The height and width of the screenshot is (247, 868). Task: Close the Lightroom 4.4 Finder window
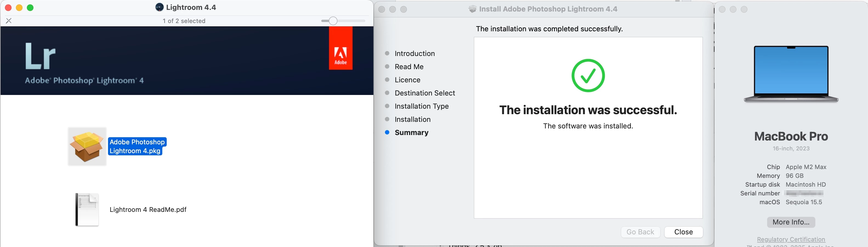point(8,7)
